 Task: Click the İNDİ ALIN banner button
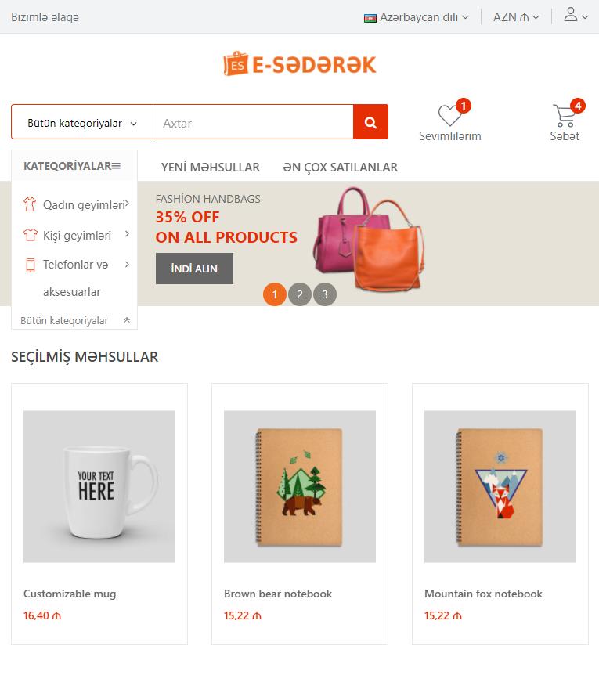194,269
